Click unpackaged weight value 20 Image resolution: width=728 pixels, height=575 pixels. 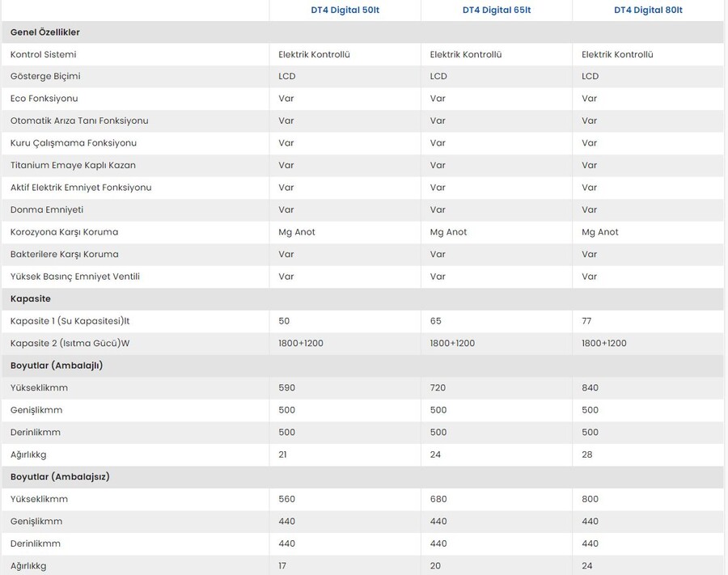point(435,566)
